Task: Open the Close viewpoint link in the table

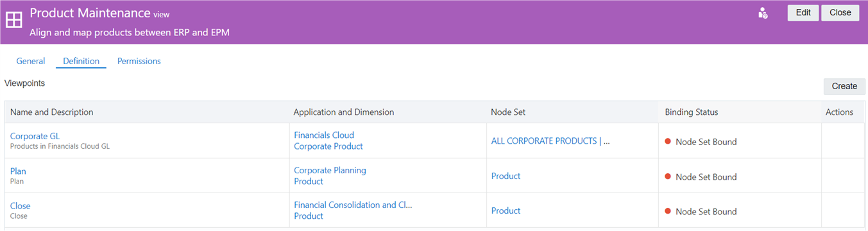Action: pos(21,206)
